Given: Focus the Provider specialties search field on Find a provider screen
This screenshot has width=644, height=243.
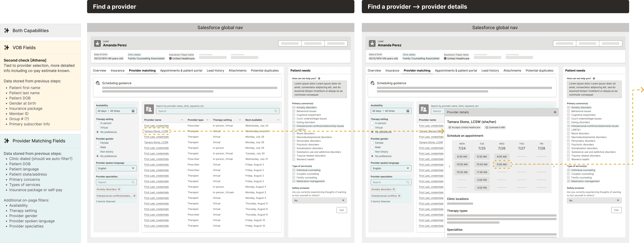Looking at the screenshot, I should [116, 182].
